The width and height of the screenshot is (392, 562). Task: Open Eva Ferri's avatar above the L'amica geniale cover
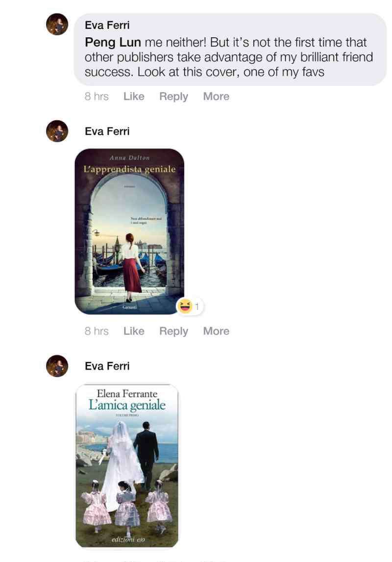(x=57, y=366)
